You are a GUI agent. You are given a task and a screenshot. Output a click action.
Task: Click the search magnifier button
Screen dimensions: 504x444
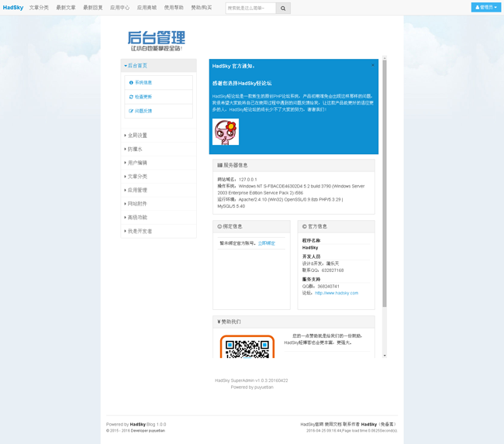pos(283,8)
